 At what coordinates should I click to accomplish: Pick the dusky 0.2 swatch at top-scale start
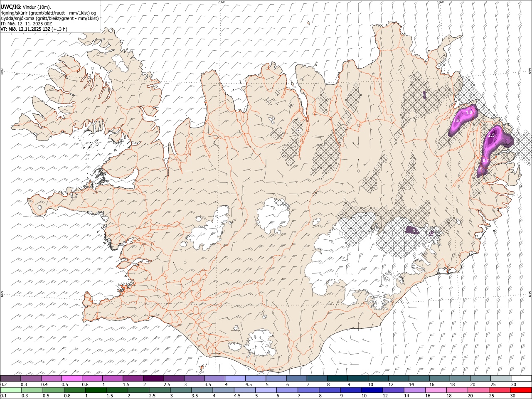[11, 379]
